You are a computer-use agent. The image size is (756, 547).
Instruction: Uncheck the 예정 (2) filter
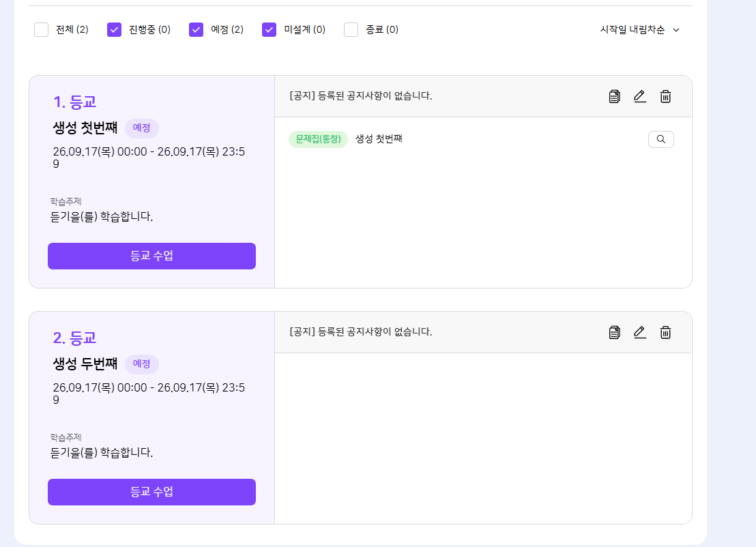point(197,30)
